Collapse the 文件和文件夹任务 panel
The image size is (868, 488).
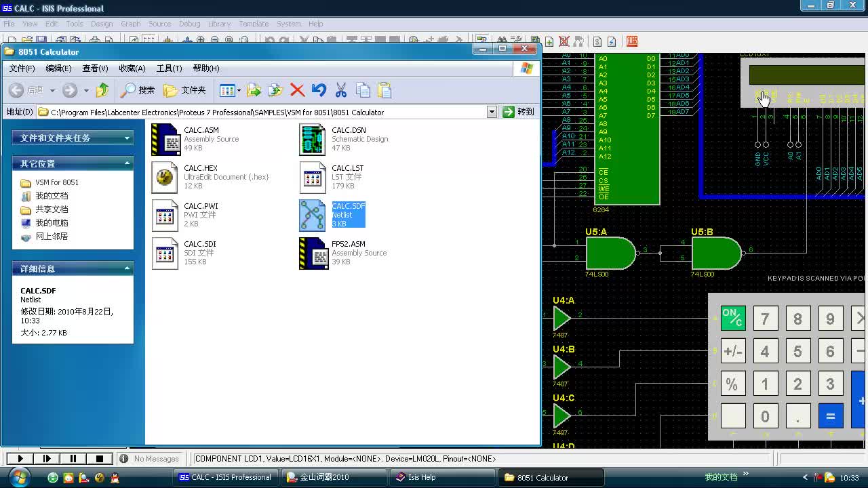[127, 138]
